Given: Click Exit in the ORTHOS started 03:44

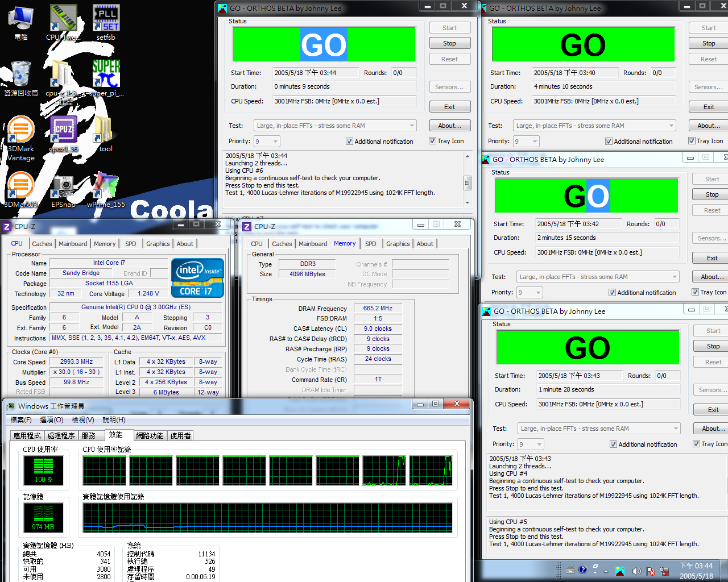Looking at the screenshot, I should click(449, 107).
